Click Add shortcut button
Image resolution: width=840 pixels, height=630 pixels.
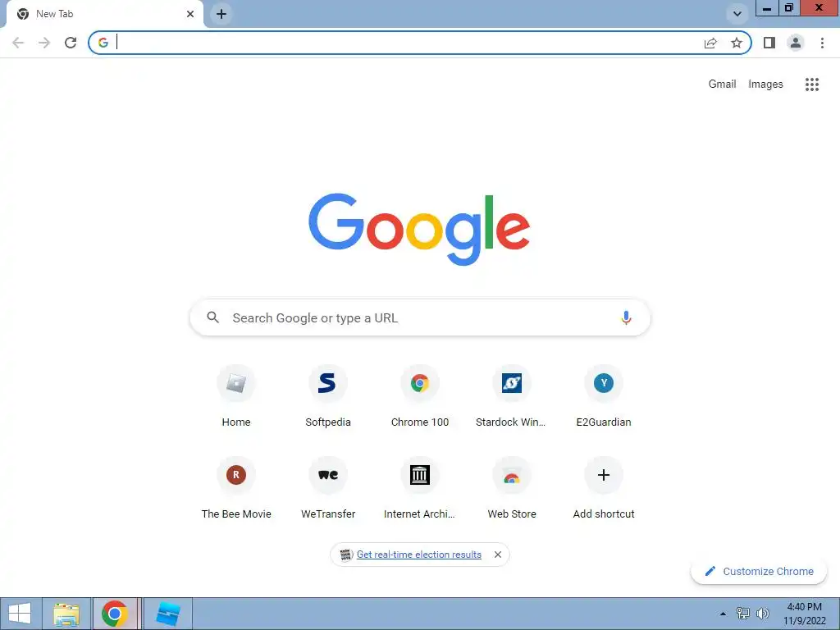[x=604, y=489]
